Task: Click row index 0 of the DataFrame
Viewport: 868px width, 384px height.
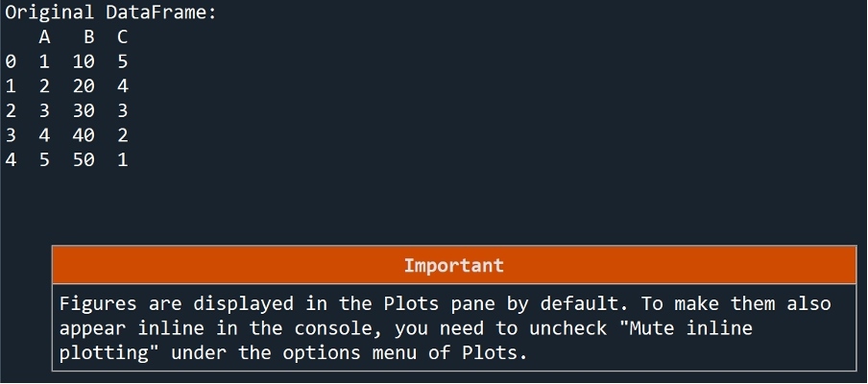Action: (11, 62)
